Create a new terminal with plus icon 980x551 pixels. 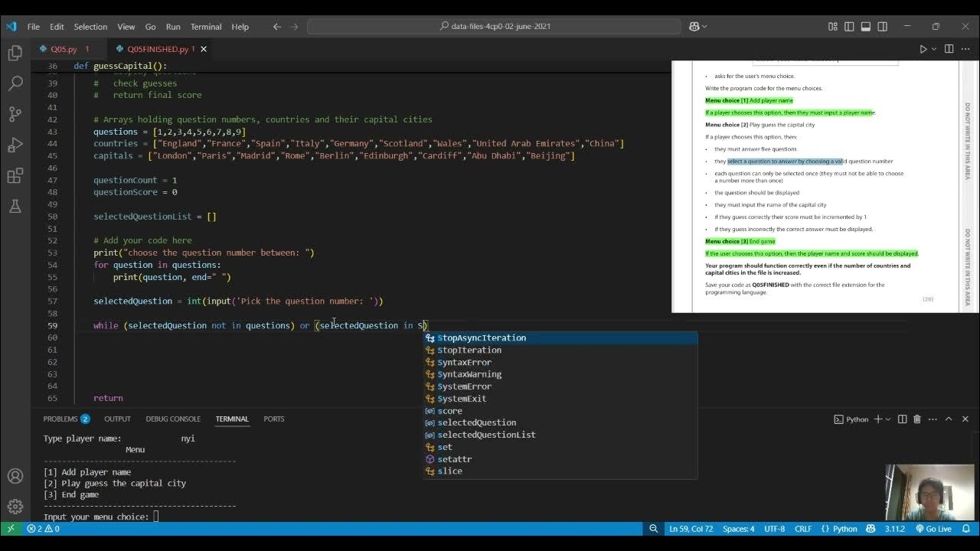pyautogui.click(x=878, y=419)
